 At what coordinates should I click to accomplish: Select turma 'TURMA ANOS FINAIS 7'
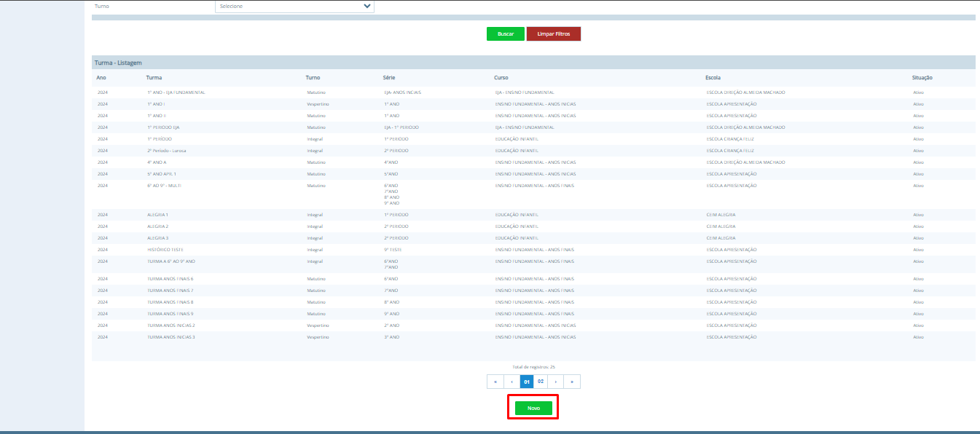pyautogui.click(x=170, y=291)
